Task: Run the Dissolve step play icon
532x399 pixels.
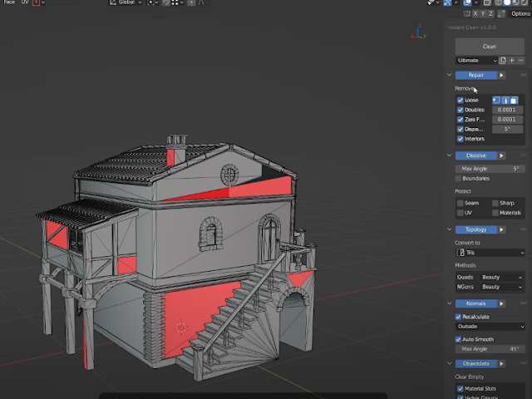Action: 501,155
